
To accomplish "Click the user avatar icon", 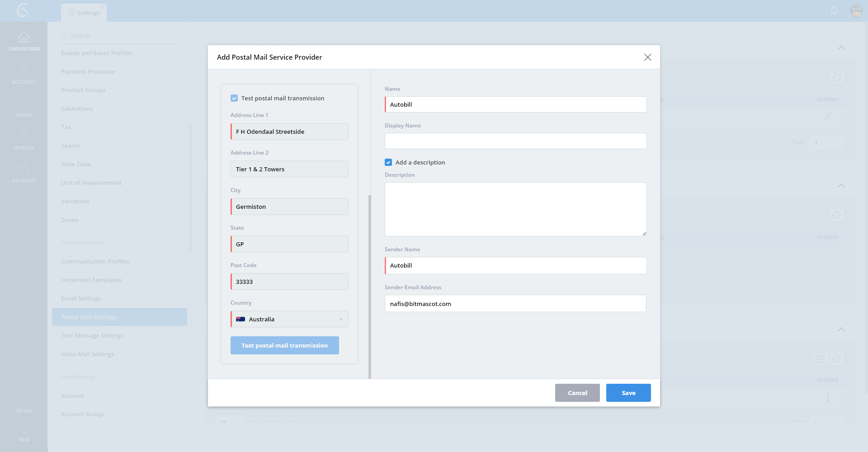I will [856, 10].
